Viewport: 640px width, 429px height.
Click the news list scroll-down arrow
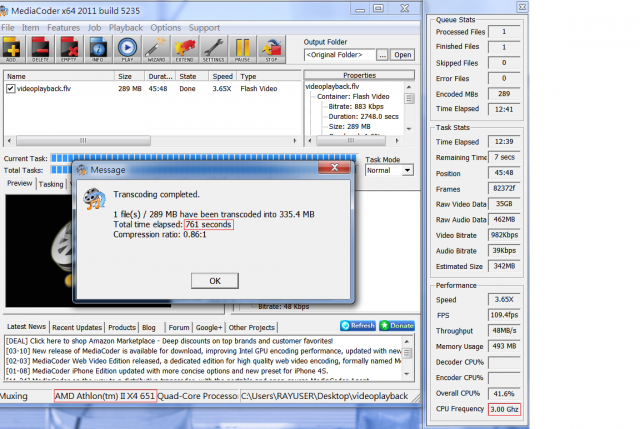coord(407,374)
